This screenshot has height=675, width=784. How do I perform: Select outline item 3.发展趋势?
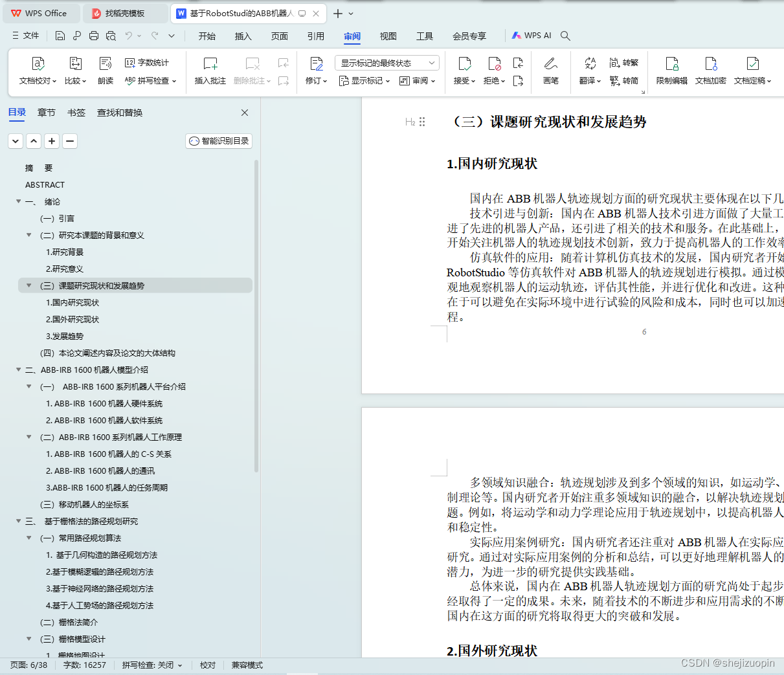pos(65,336)
